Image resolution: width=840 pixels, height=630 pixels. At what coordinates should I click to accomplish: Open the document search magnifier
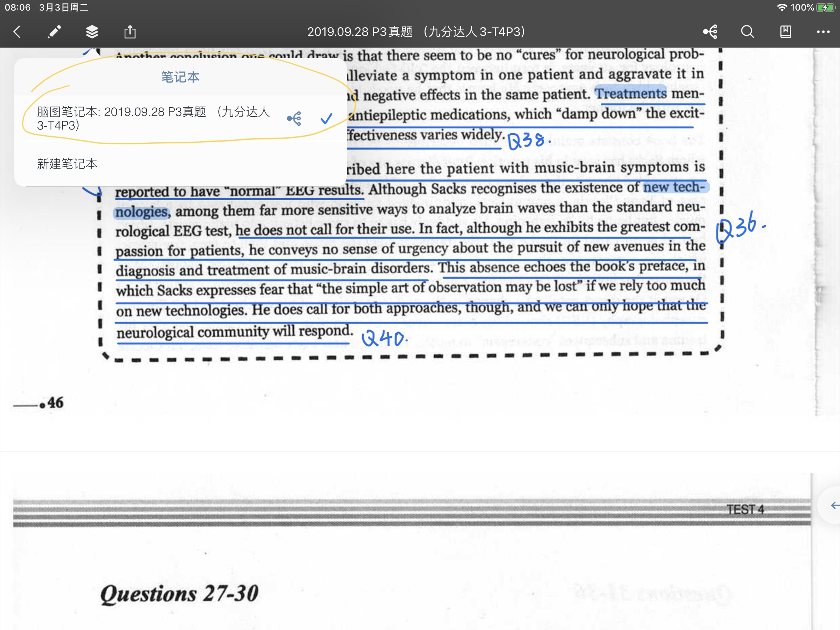(x=747, y=31)
